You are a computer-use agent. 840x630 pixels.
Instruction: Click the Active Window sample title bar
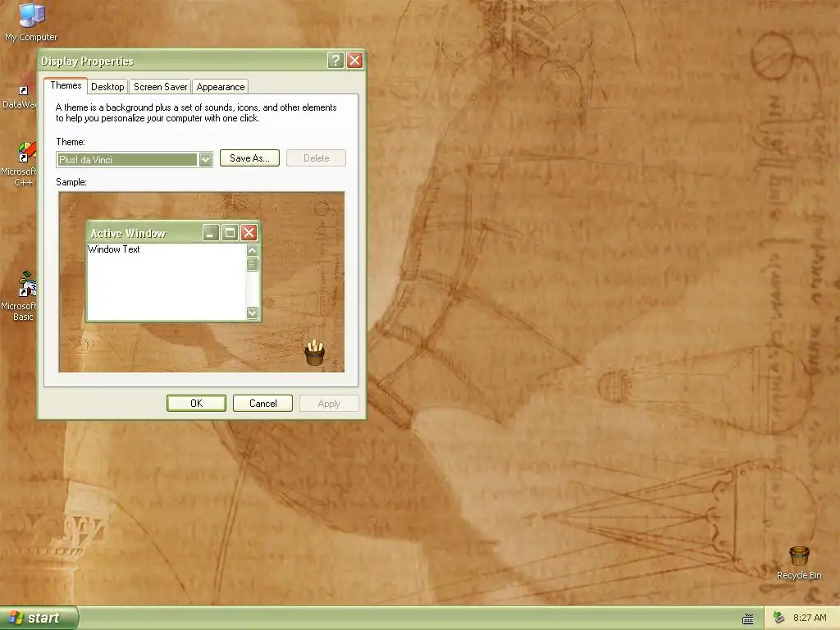(x=172, y=233)
